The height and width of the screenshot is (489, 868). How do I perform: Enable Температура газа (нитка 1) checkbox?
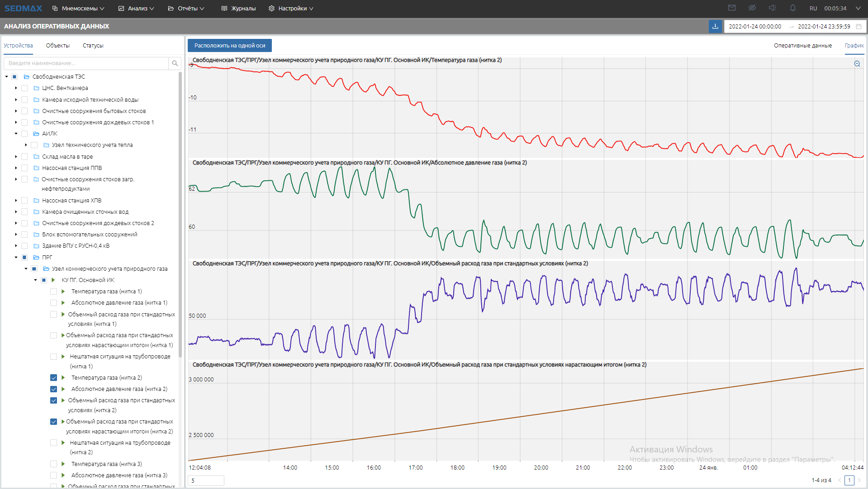point(53,292)
